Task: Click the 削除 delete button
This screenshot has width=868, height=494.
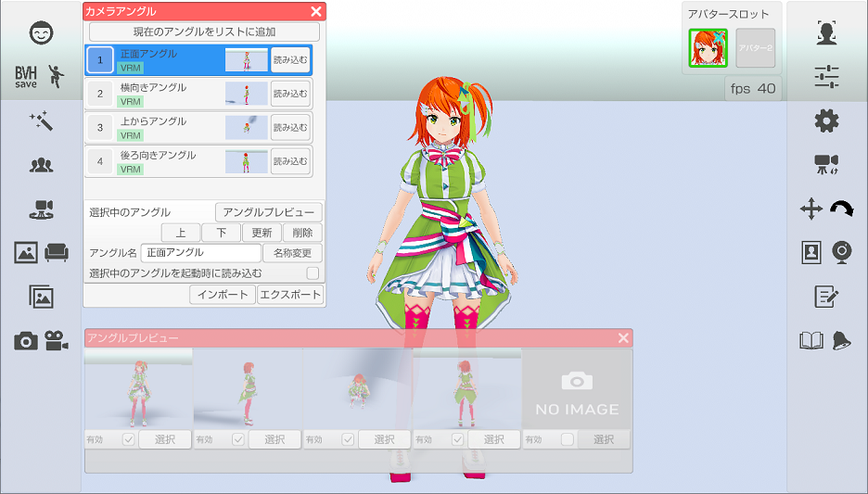Action: coord(302,233)
